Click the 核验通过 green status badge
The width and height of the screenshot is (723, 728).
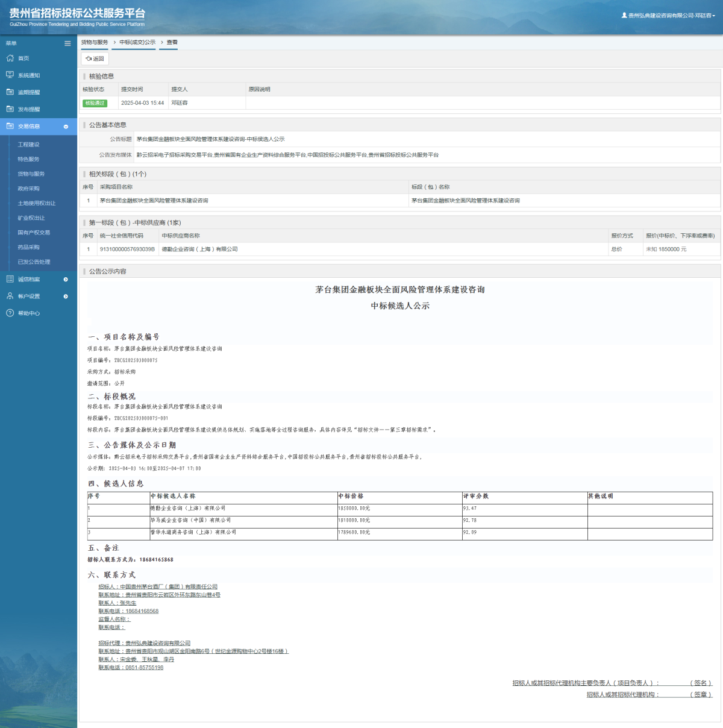point(95,103)
